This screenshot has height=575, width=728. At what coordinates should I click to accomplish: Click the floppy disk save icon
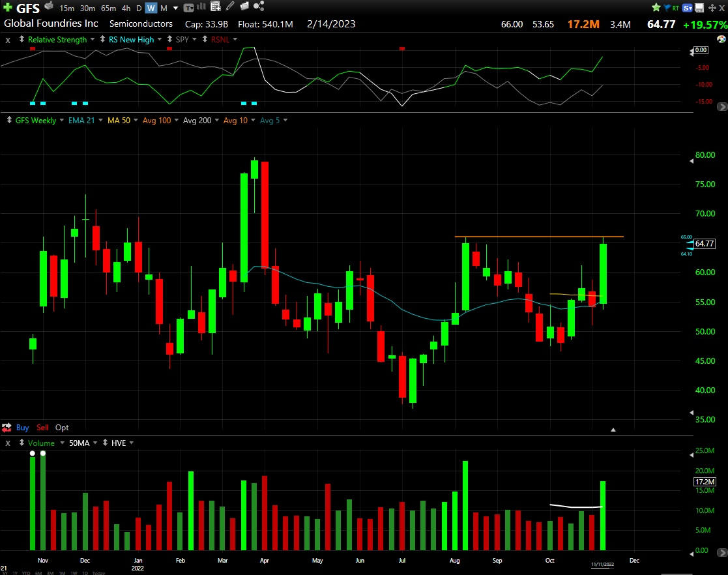pyautogui.click(x=699, y=7)
